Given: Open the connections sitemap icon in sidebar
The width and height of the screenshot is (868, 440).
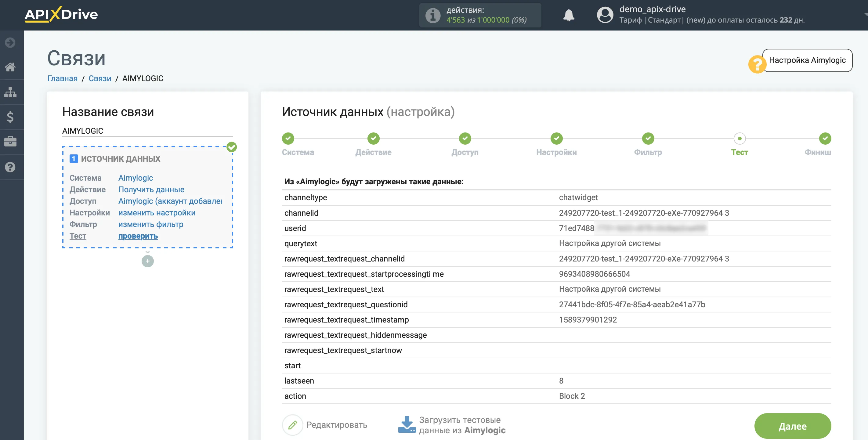Looking at the screenshot, I should [x=10, y=92].
